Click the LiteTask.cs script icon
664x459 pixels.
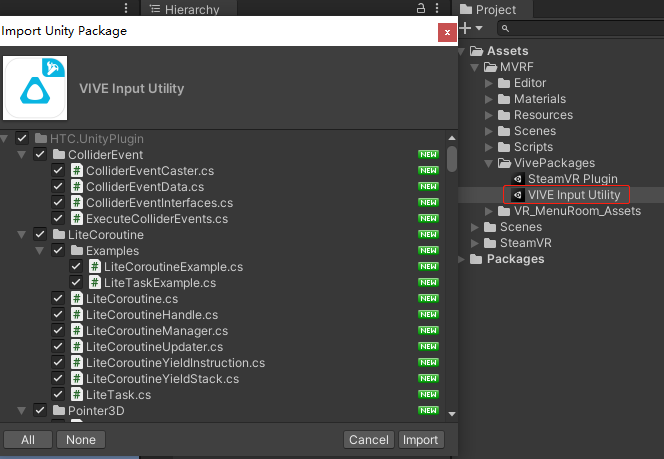[76, 395]
